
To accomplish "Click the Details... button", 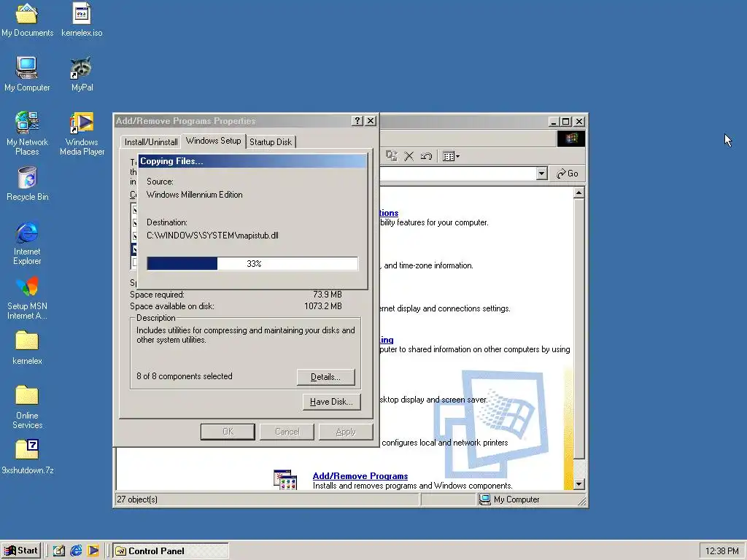I will 325,377.
